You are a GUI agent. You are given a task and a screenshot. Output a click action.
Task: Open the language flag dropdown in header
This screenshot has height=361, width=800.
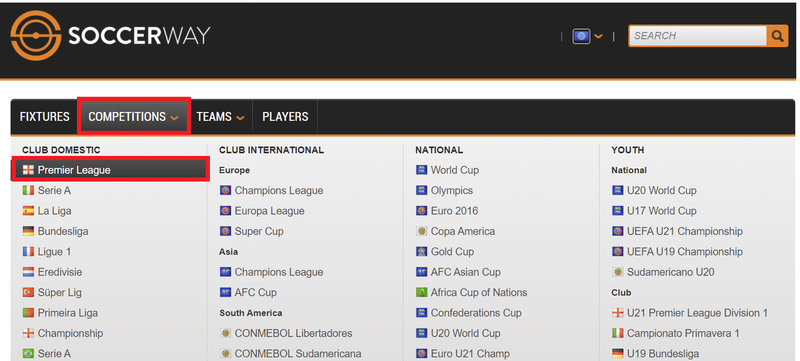click(x=587, y=36)
